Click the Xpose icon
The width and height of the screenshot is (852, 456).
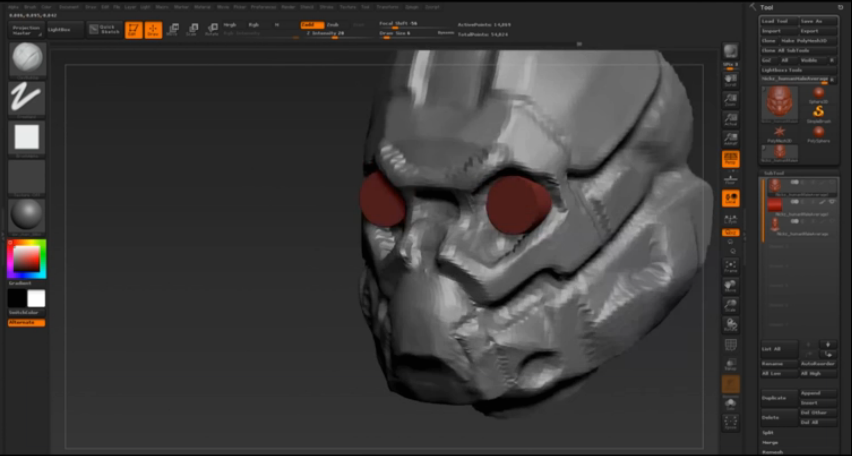(x=731, y=422)
